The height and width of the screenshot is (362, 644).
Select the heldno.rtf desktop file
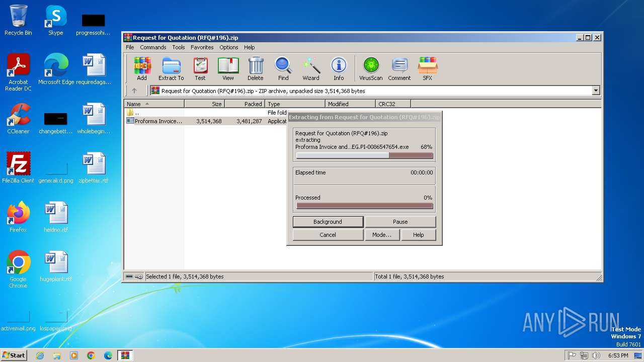click(56, 217)
